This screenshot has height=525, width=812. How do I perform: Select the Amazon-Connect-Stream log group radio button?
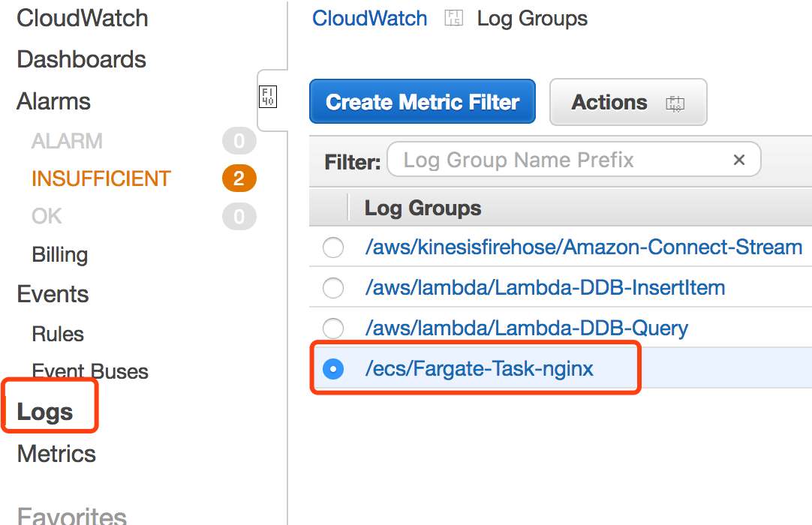click(333, 247)
